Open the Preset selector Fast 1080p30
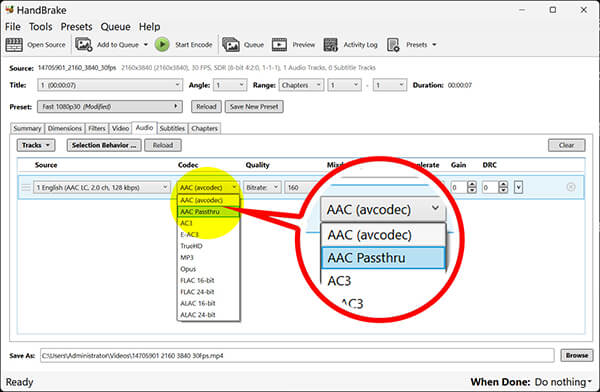 pos(109,106)
